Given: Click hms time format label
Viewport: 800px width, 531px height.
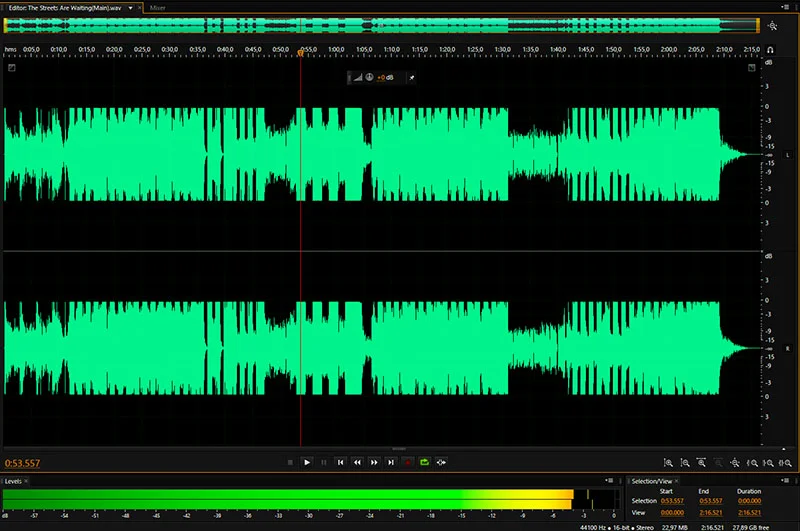Looking at the screenshot, I should point(10,49).
